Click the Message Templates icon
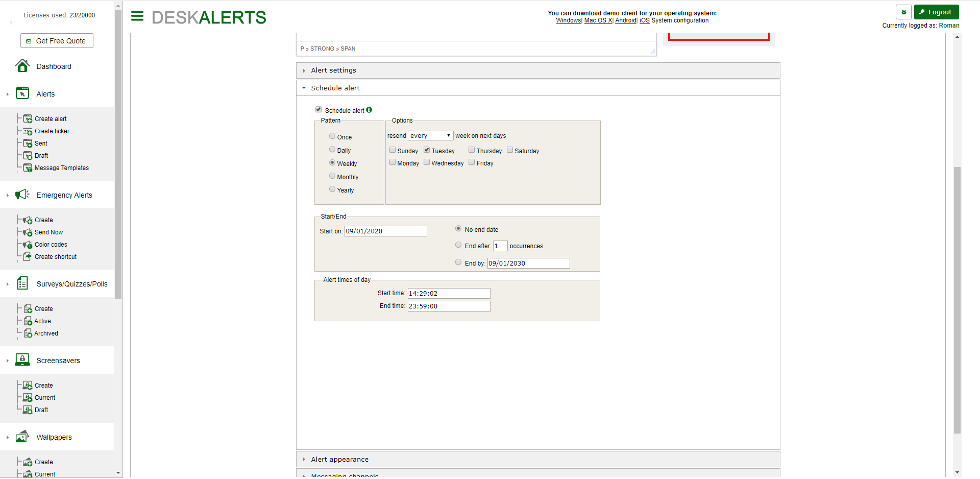This screenshot has width=980, height=479. tap(27, 167)
